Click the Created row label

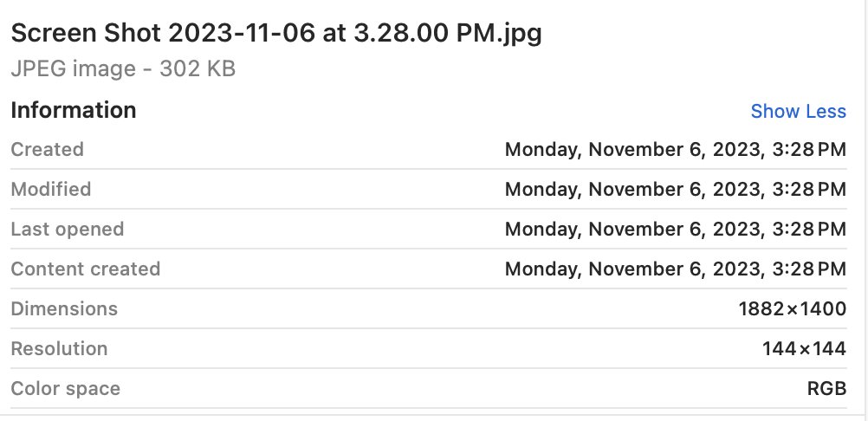[x=48, y=150]
